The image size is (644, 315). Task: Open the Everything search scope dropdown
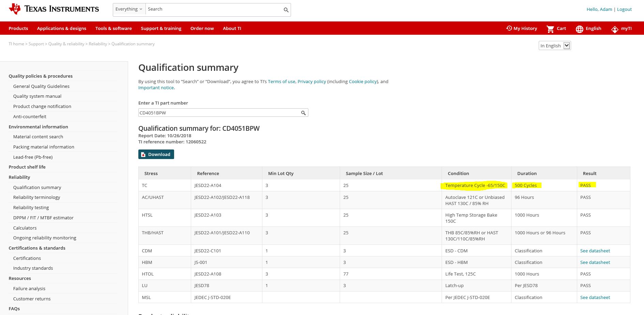coord(129,9)
